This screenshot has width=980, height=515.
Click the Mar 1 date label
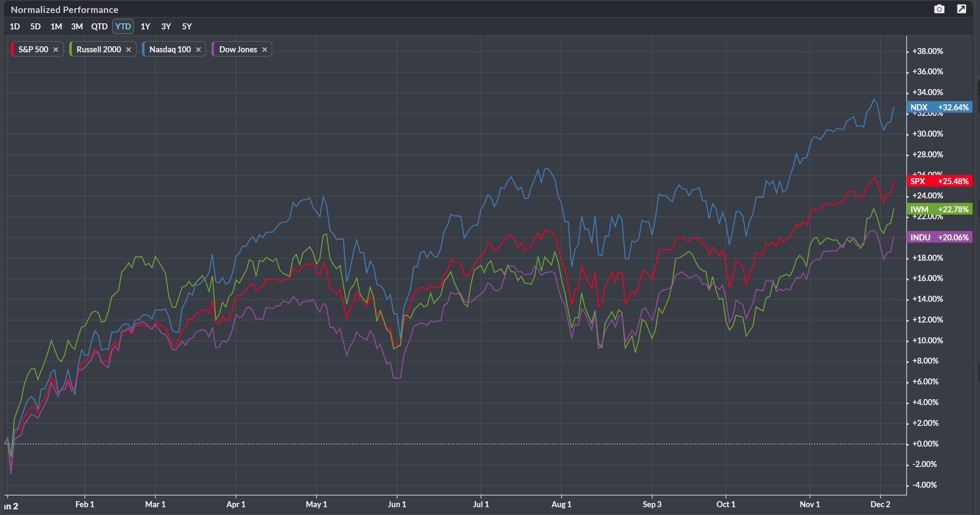[155, 504]
